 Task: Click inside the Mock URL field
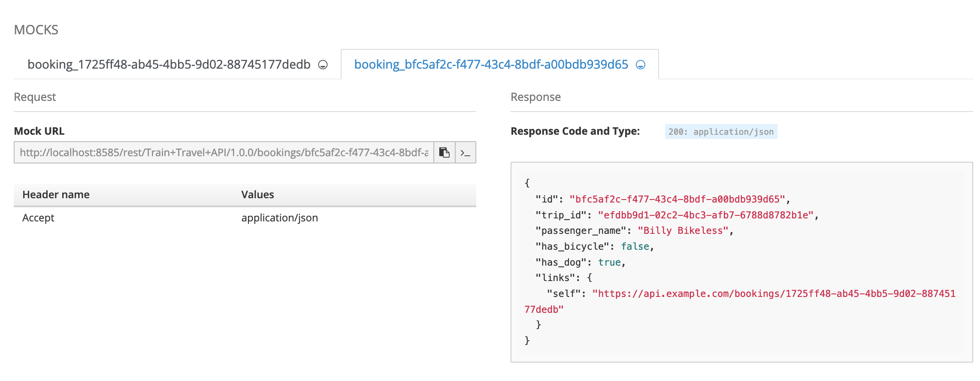point(224,153)
